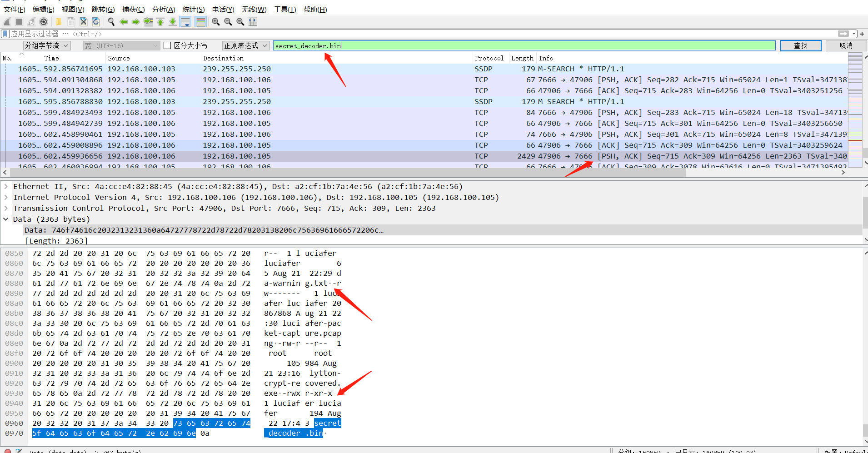Open the 捕获(C) menu
Viewport: 868px width, 453px height.
[134, 10]
